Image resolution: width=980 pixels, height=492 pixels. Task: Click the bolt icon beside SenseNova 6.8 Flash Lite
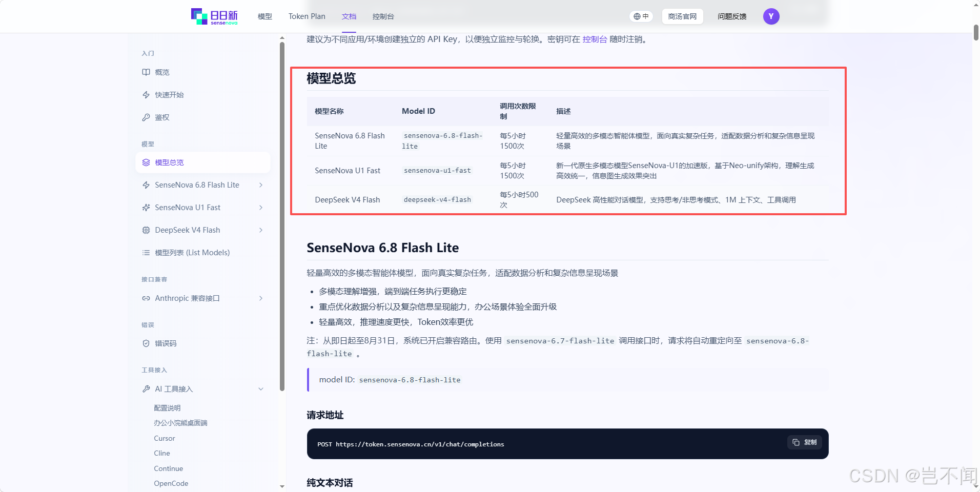click(x=146, y=185)
